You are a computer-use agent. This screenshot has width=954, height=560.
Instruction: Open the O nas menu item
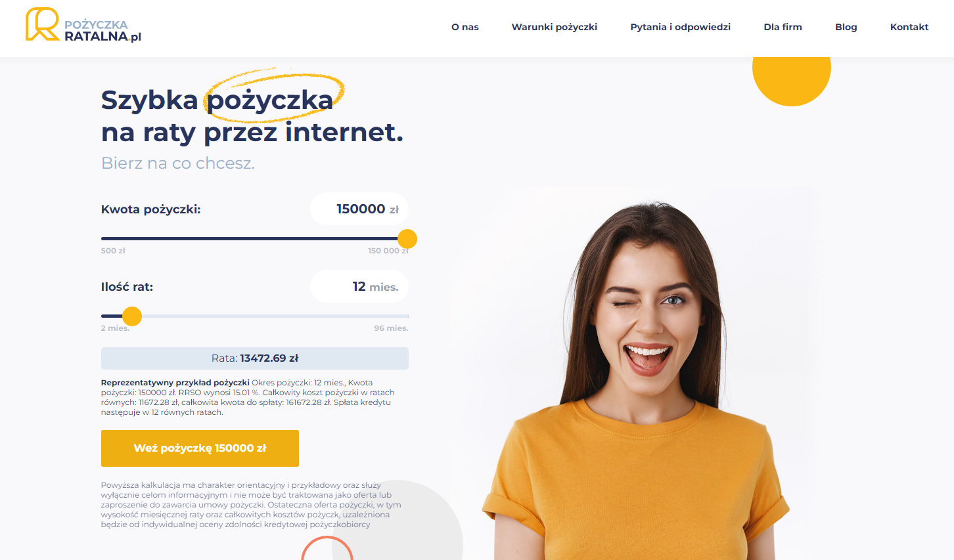[x=465, y=27]
